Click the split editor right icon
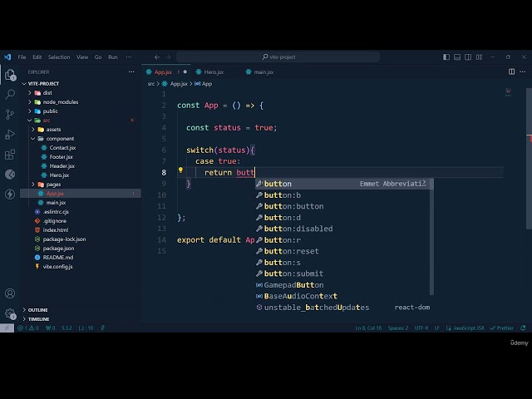The height and width of the screenshot is (399, 532). click(x=511, y=71)
